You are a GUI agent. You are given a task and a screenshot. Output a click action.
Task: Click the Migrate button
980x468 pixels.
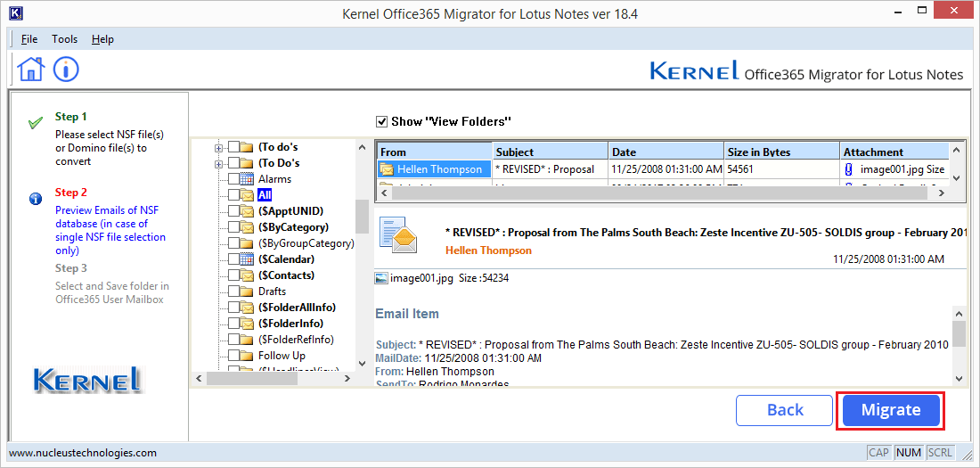tap(891, 410)
